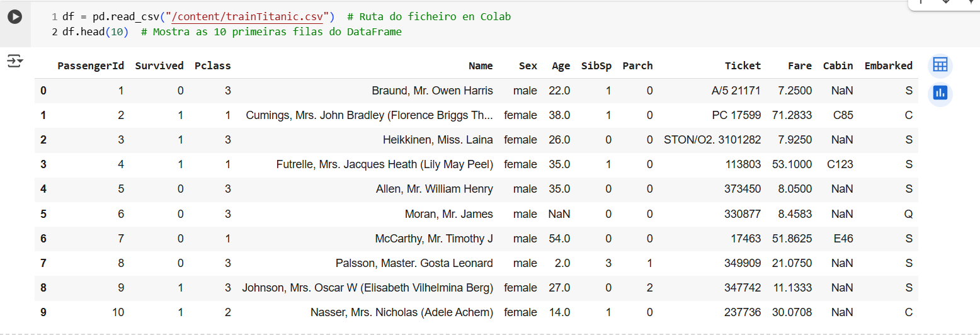Select the STON/O2. 3101282 ticket cell
The image size is (980, 335).
point(712,140)
